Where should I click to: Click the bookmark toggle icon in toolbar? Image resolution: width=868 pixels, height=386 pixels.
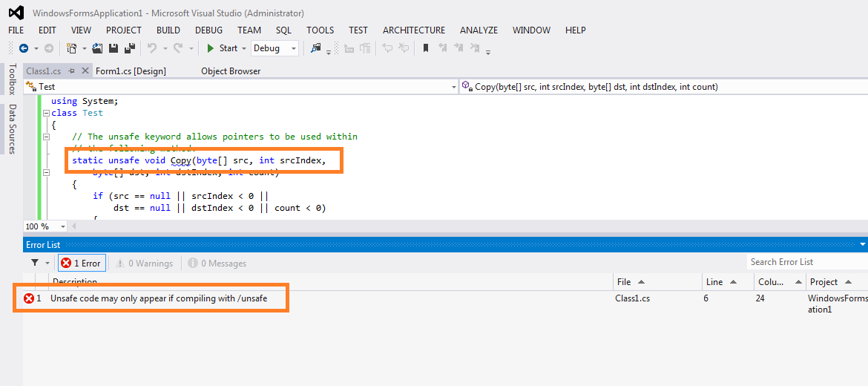(426, 48)
